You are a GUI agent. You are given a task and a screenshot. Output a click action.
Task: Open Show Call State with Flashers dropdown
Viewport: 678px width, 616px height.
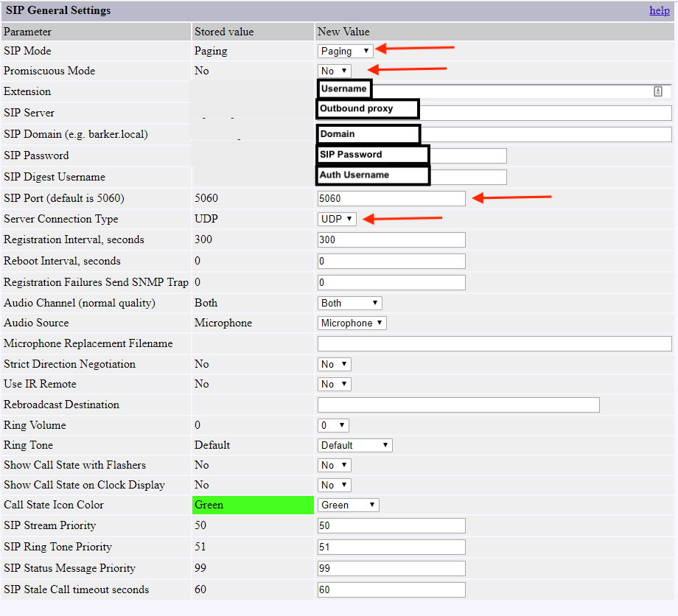335,465
